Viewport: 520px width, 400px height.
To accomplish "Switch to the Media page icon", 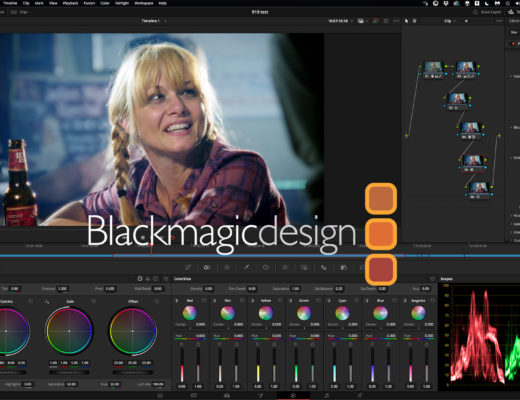I will coord(160,396).
